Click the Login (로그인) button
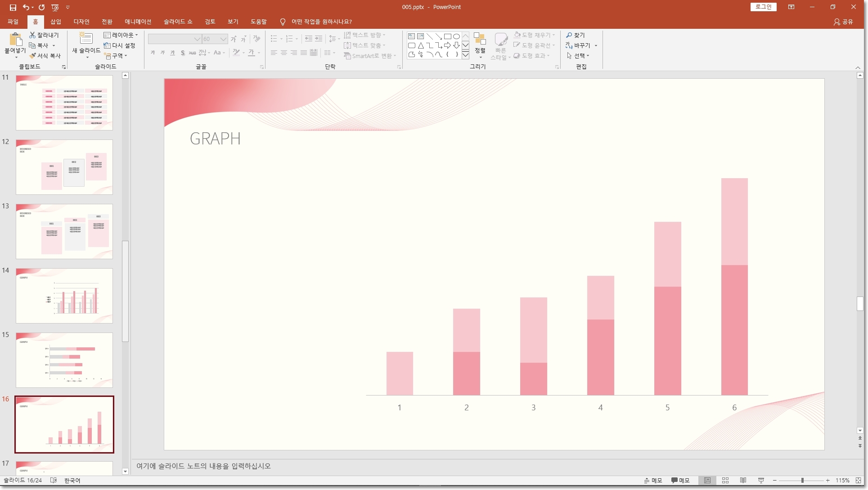 point(763,7)
